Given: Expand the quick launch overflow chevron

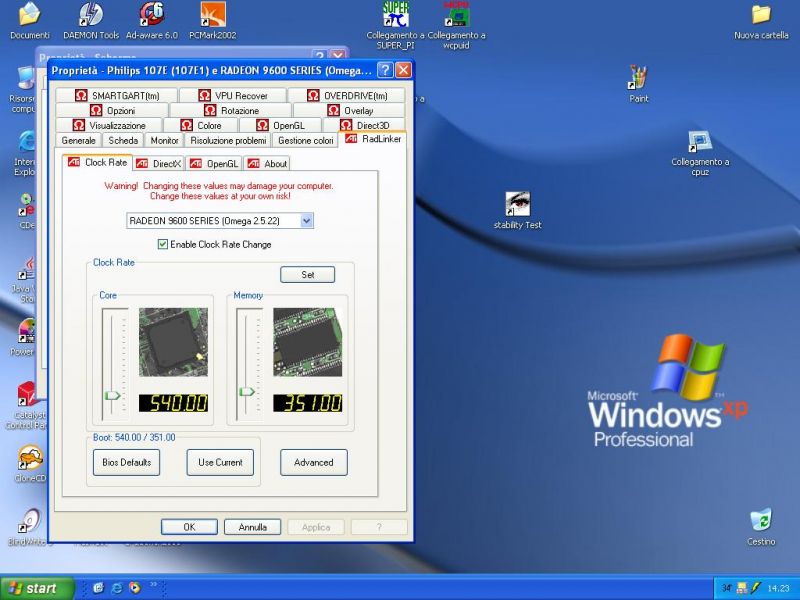Looking at the screenshot, I should (x=153, y=585).
